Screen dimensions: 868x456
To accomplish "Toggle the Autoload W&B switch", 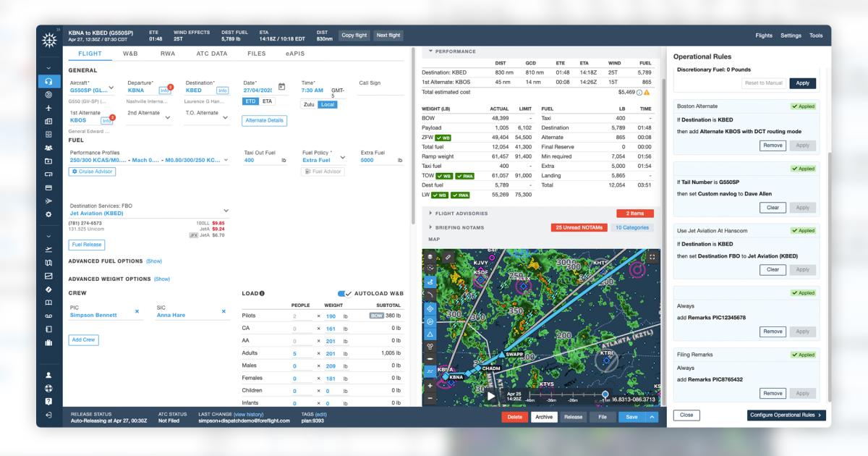I will point(344,293).
